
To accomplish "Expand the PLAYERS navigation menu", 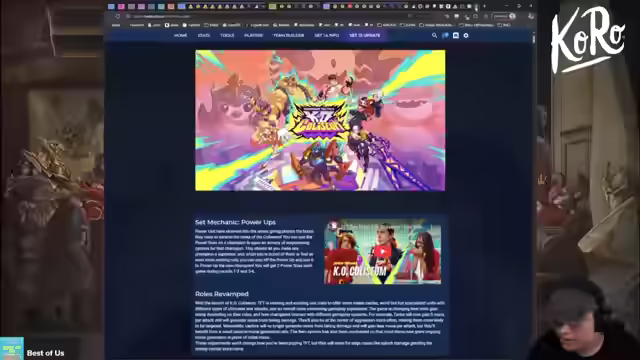I will coord(253,36).
